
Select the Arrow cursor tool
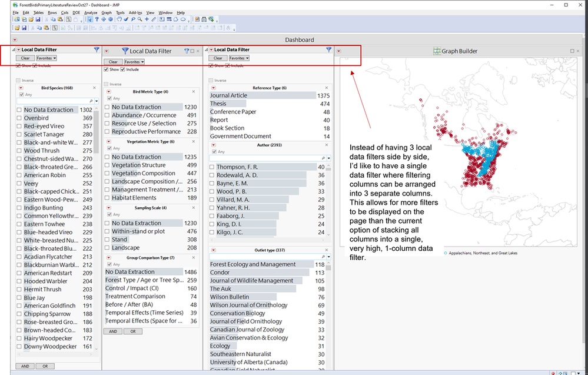89,19
